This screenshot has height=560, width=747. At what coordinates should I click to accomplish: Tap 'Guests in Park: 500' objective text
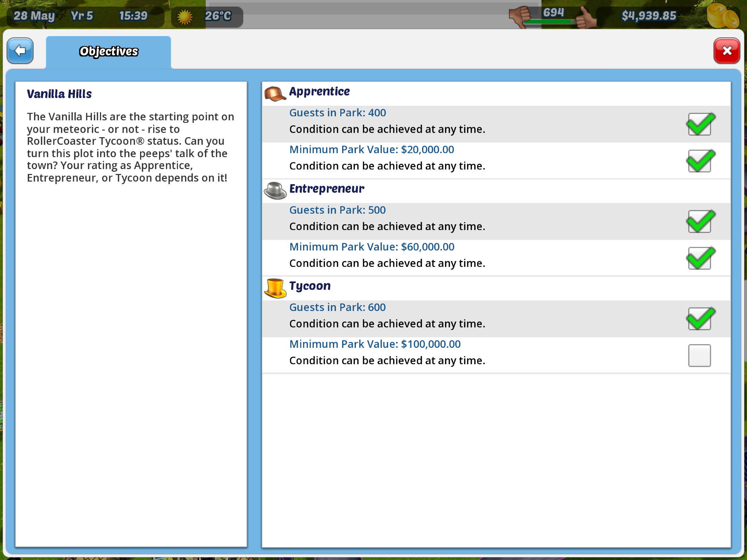point(338,210)
